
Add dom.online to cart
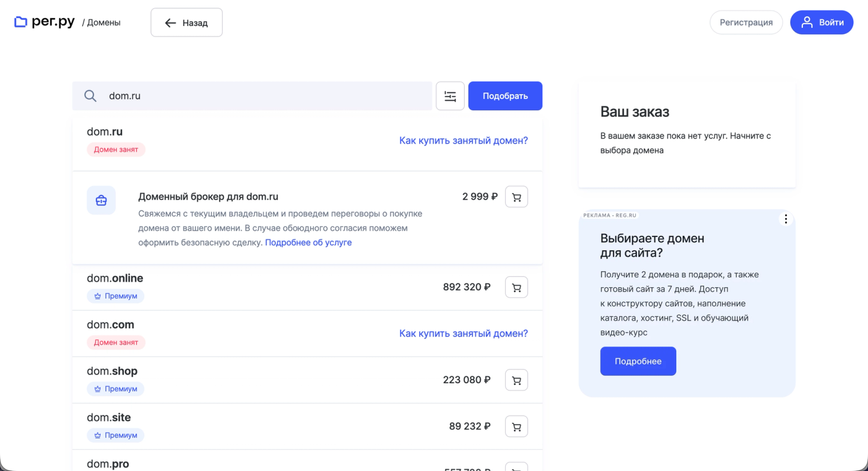tap(516, 287)
